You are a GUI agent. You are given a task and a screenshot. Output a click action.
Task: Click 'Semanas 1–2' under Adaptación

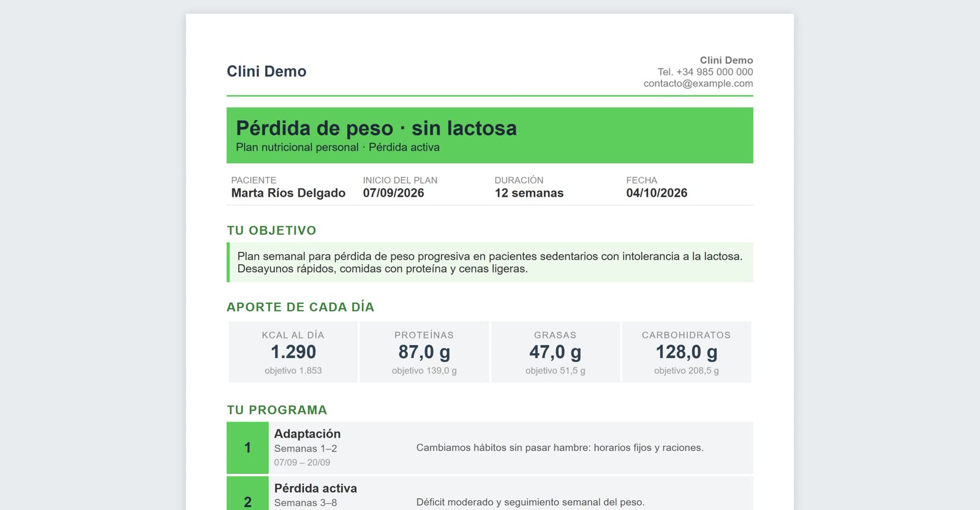[306, 449]
